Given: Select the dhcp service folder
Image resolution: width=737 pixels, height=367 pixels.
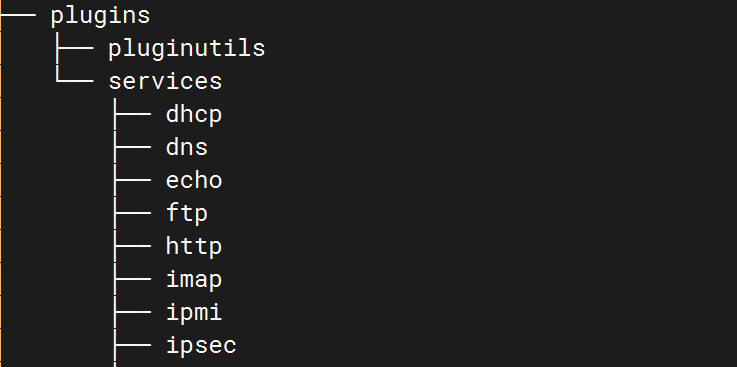Looking at the screenshot, I should coord(194,115).
